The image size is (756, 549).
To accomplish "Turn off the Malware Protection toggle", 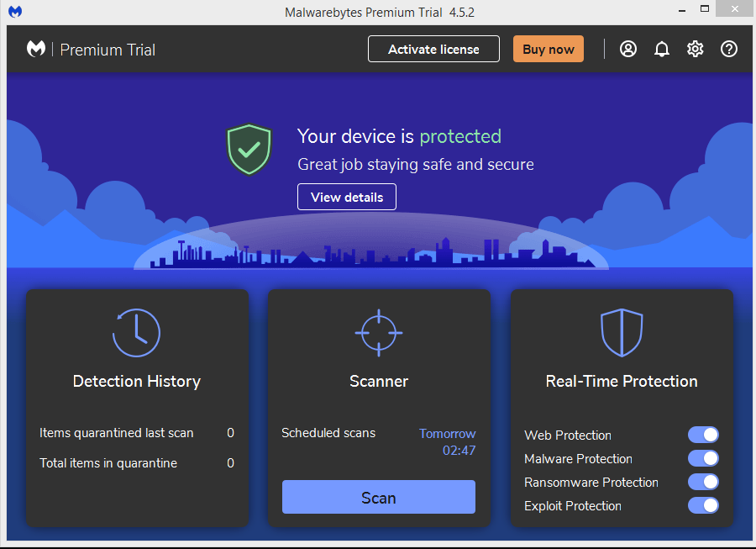I will click(x=703, y=458).
